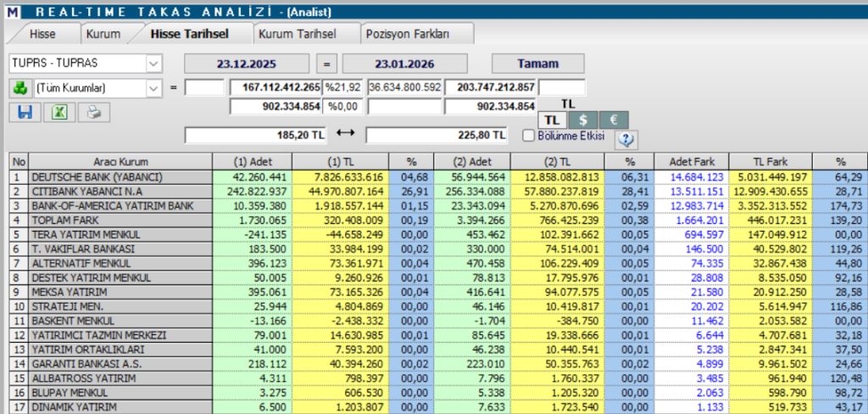The width and height of the screenshot is (868, 414).
Task: Open help via the question mark icon
Action: (x=627, y=139)
